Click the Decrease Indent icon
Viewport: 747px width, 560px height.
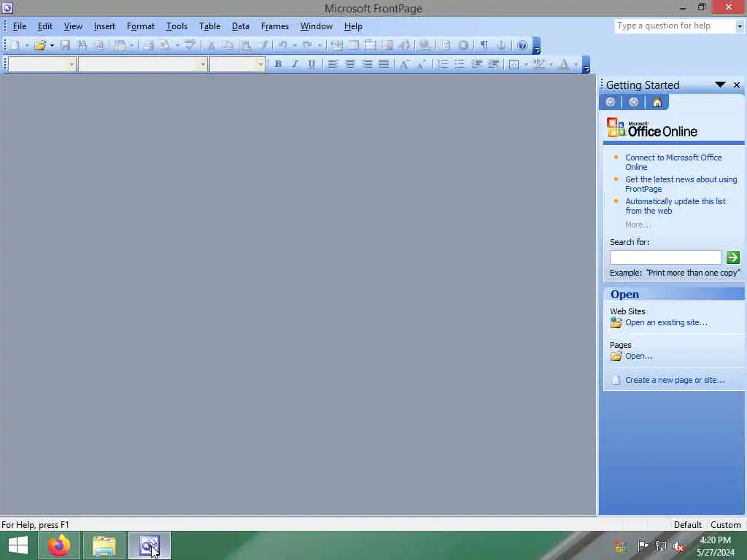(476, 64)
